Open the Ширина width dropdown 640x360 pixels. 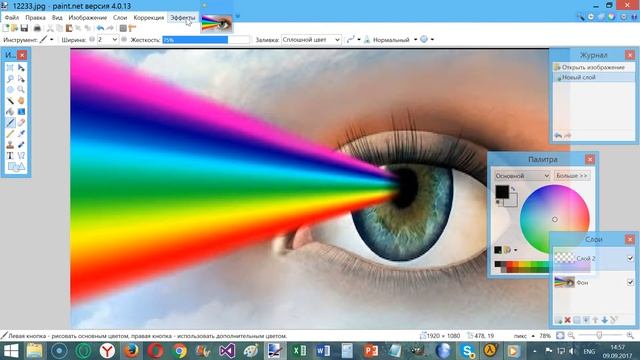pyautogui.click(x=115, y=40)
